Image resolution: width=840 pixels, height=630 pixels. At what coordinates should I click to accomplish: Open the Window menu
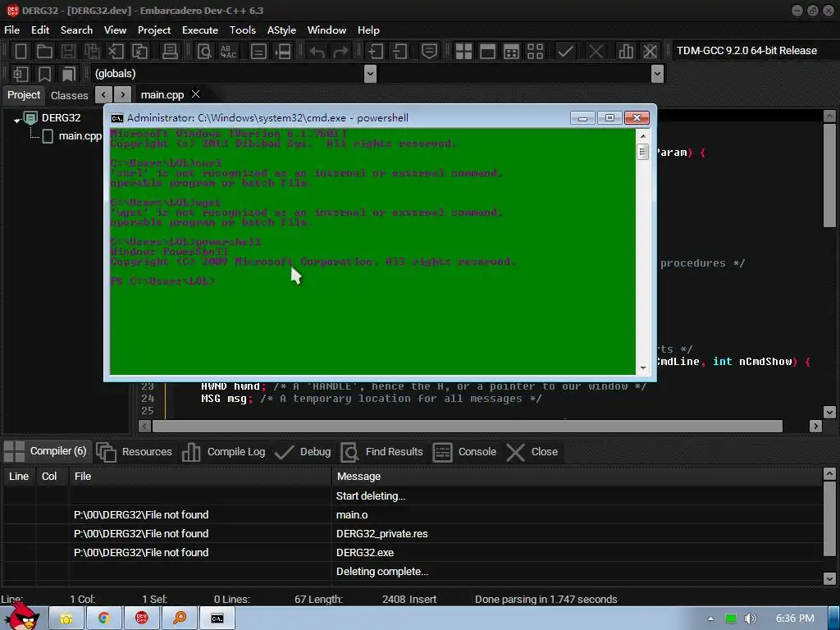pyautogui.click(x=326, y=30)
